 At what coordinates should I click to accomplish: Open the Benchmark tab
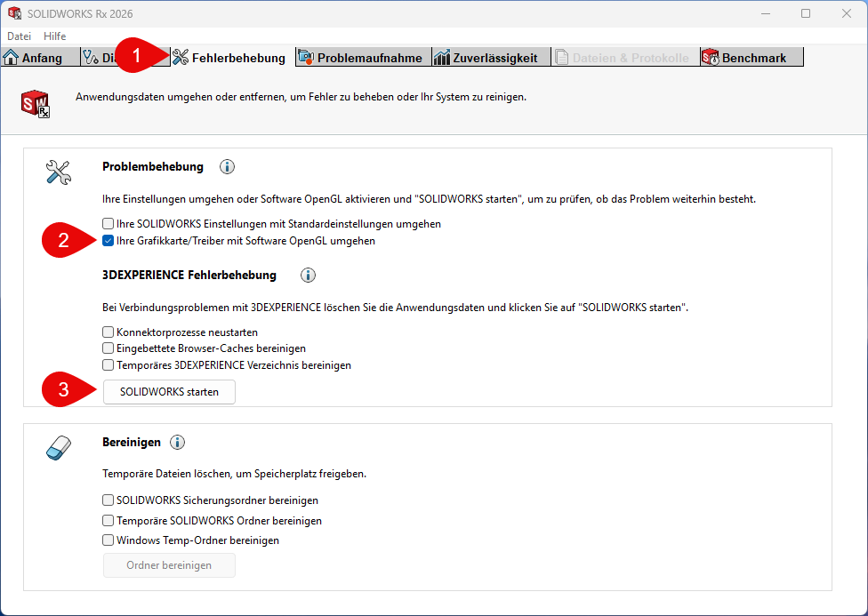click(751, 58)
